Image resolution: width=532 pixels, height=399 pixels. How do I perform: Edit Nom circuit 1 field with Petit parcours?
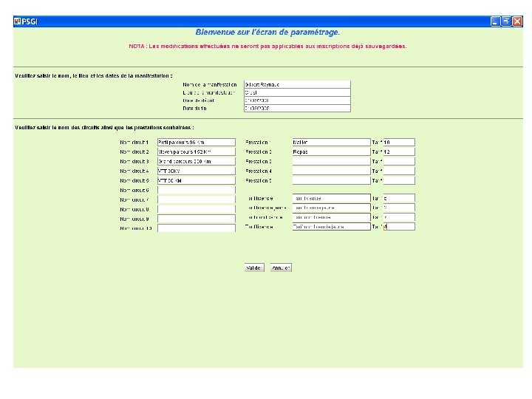(197, 142)
